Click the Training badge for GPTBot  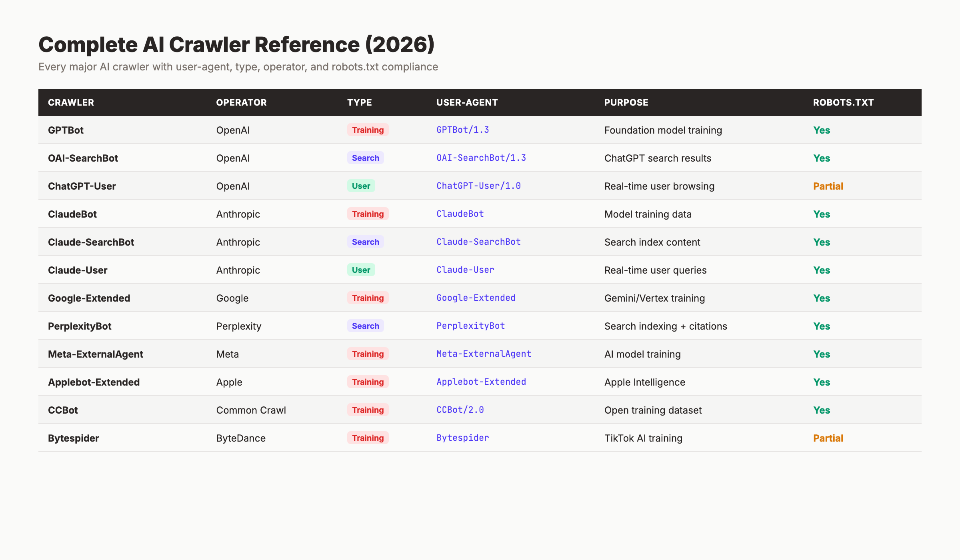(368, 130)
